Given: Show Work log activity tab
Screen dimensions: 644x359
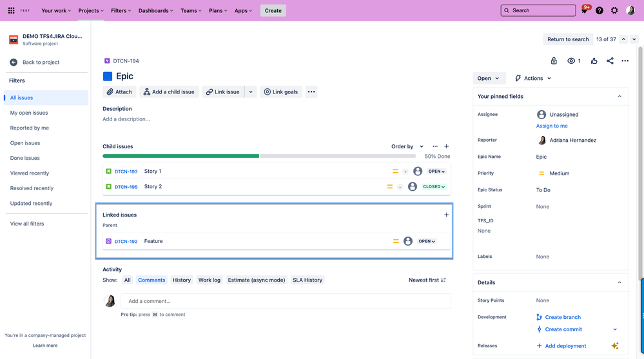Looking at the screenshot, I should coord(210,280).
